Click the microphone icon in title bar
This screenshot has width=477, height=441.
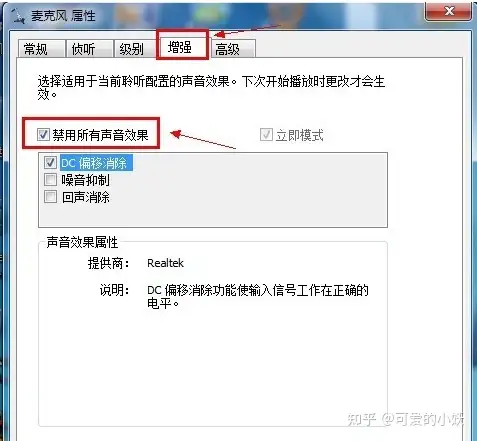[17, 15]
